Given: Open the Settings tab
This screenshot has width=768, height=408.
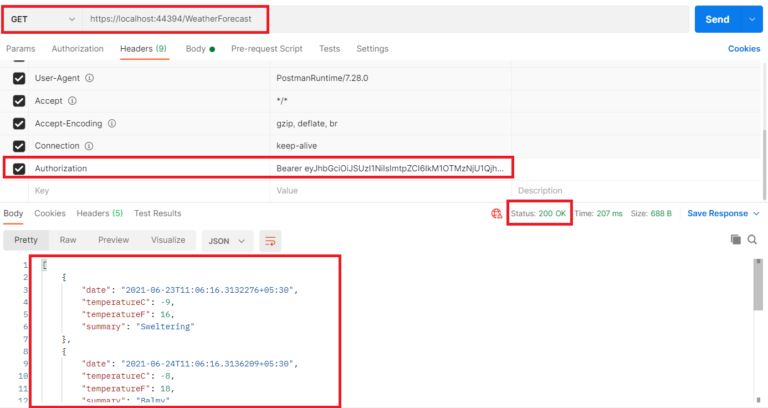Looking at the screenshot, I should coord(372,48).
